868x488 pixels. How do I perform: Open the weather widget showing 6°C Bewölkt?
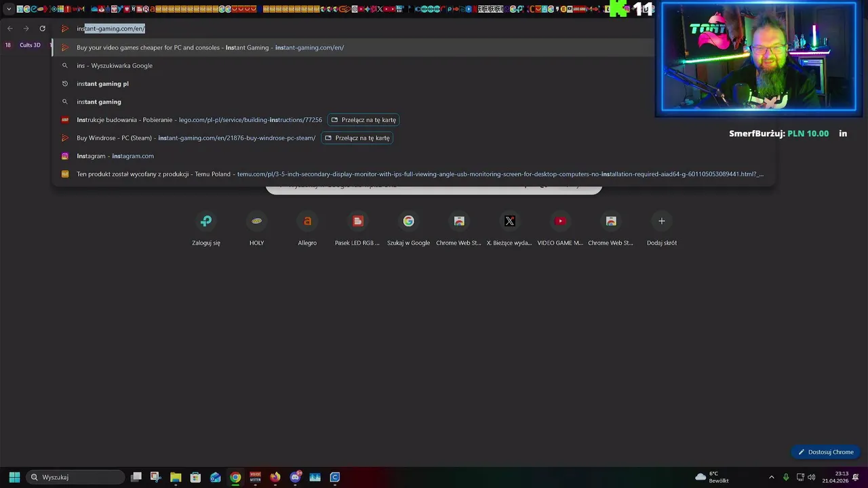tap(711, 477)
